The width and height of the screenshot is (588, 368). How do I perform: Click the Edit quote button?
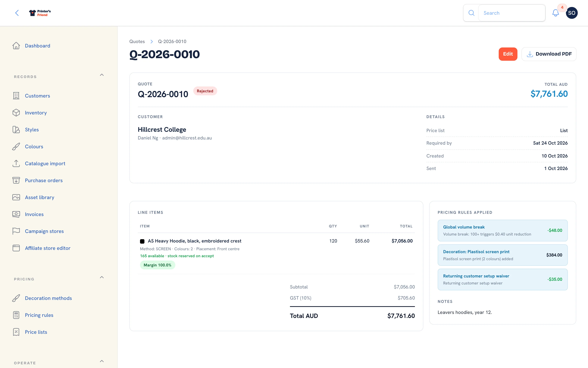tap(508, 54)
